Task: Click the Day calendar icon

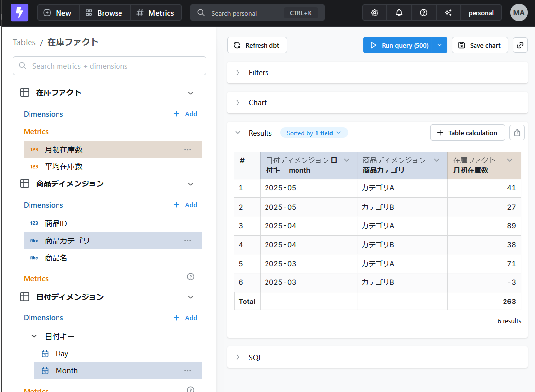Action: click(45, 354)
